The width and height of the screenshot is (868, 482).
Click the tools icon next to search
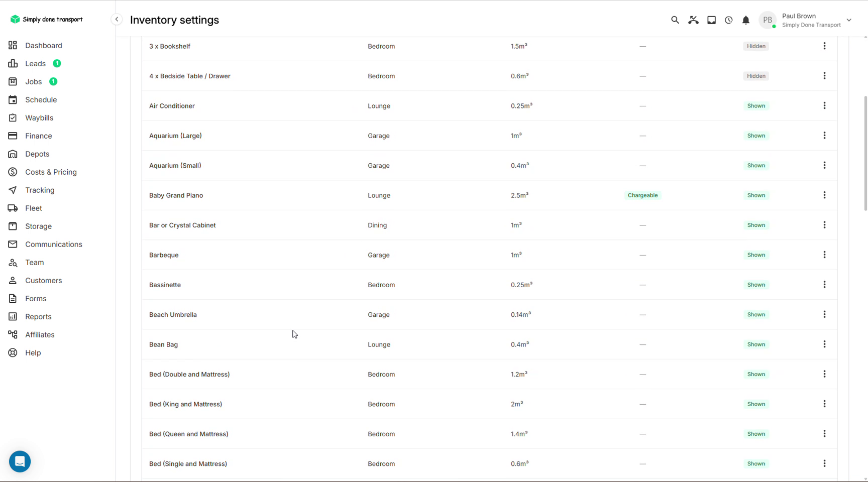(x=693, y=20)
